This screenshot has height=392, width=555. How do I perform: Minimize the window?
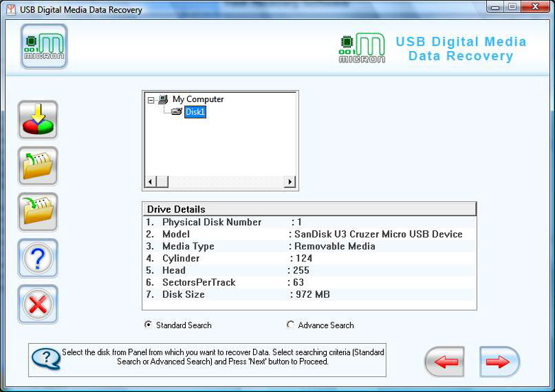[495, 6]
